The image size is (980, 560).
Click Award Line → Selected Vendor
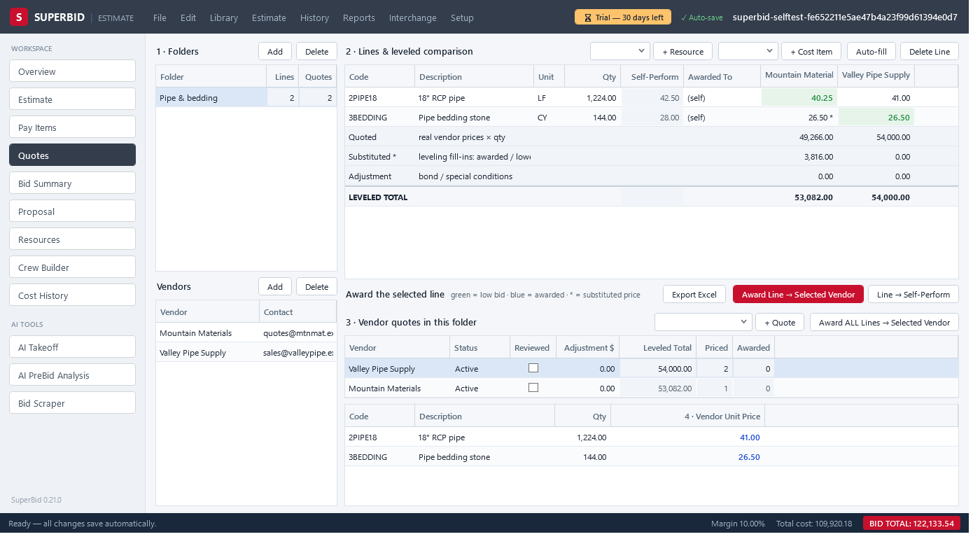tap(799, 294)
